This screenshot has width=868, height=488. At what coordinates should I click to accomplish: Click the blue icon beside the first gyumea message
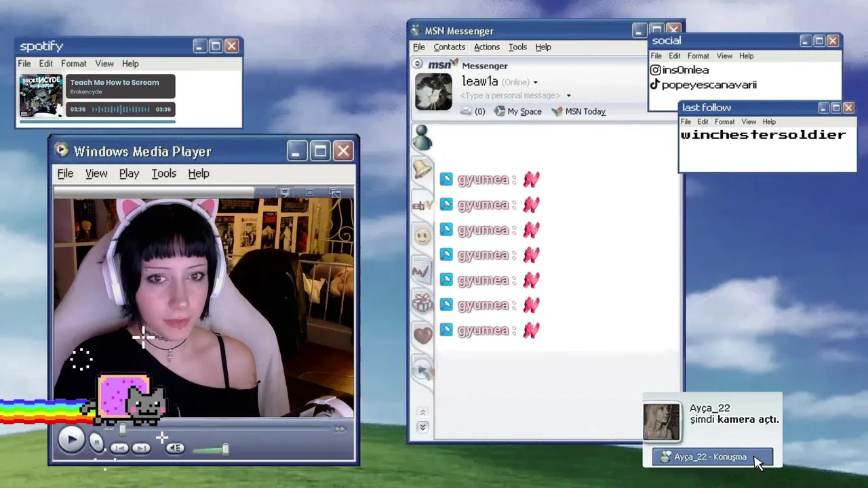[446, 179]
